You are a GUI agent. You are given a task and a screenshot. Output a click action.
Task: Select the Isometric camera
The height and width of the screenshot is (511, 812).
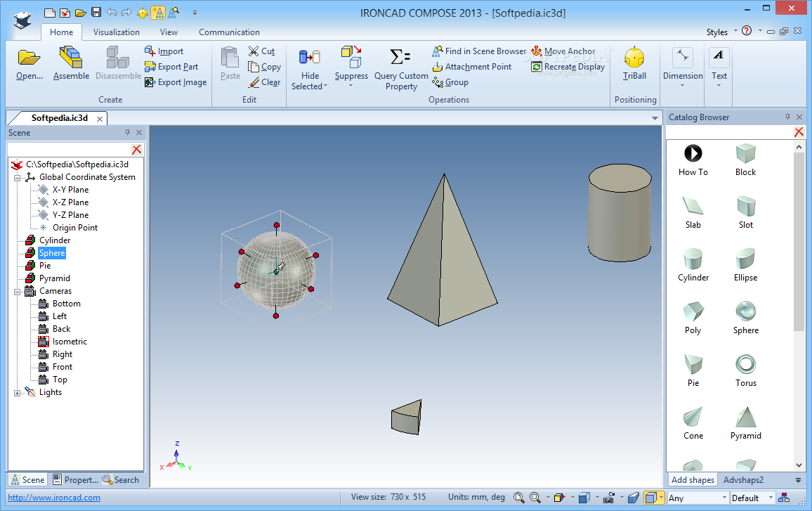click(70, 342)
